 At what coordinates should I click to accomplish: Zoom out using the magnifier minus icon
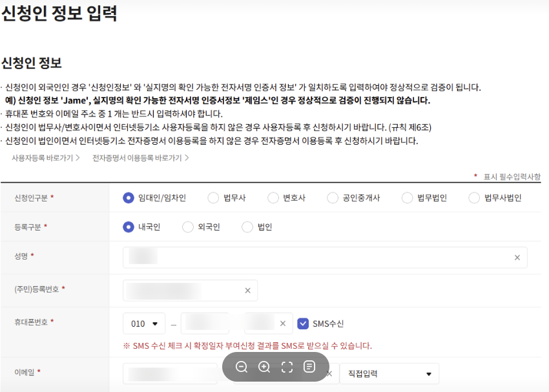242,367
